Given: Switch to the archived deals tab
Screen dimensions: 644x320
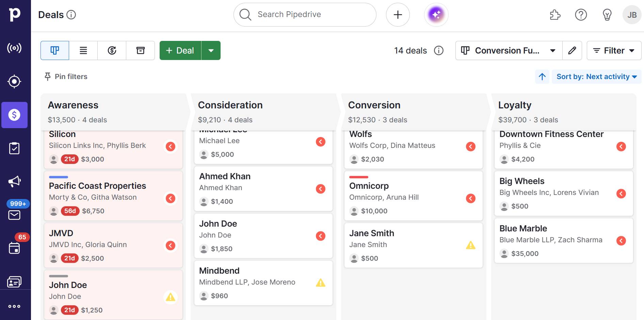Looking at the screenshot, I should coord(140,50).
